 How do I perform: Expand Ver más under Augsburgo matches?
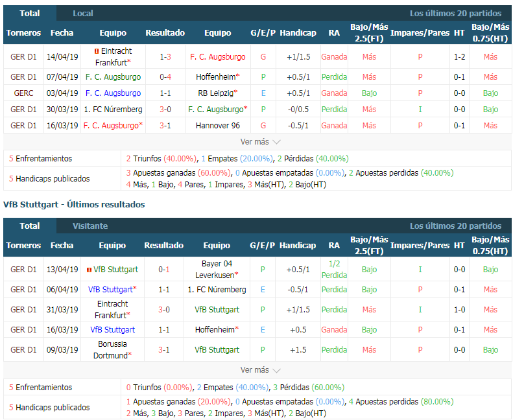(261, 142)
